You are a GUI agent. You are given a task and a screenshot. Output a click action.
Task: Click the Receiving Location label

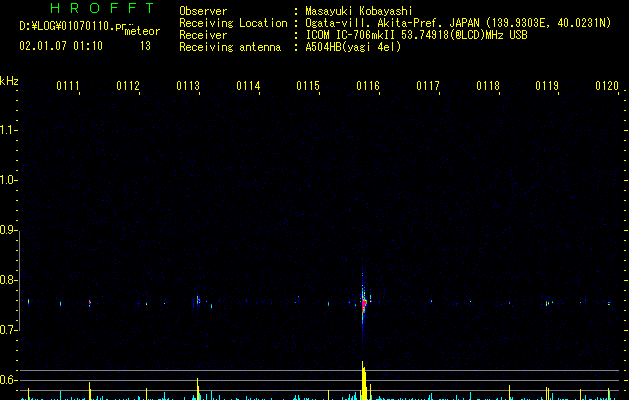click(233, 23)
